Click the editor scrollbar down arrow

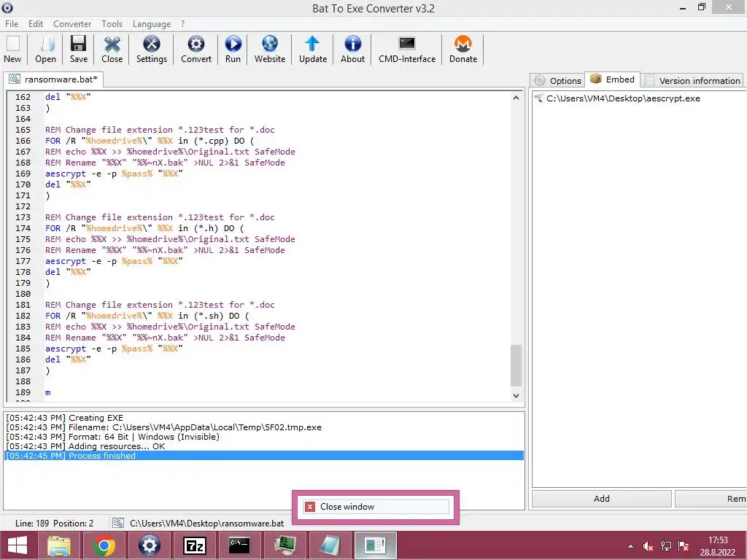(516, 395)
